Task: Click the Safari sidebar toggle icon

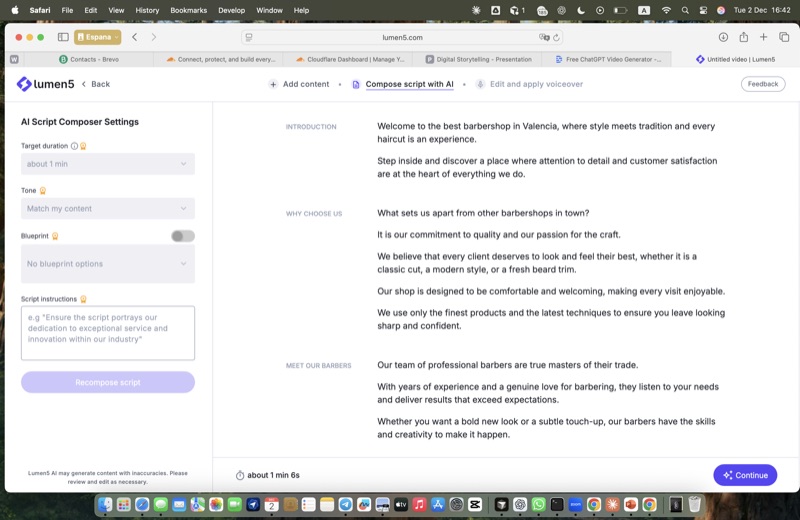Action: click(x=63, y=37)
